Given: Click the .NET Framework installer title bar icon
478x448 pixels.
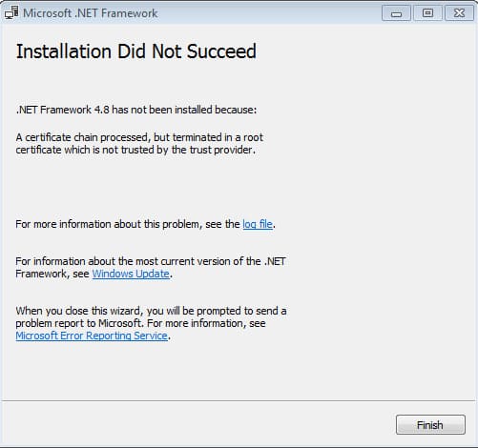Looking at the screenshot, I should 11,13.
